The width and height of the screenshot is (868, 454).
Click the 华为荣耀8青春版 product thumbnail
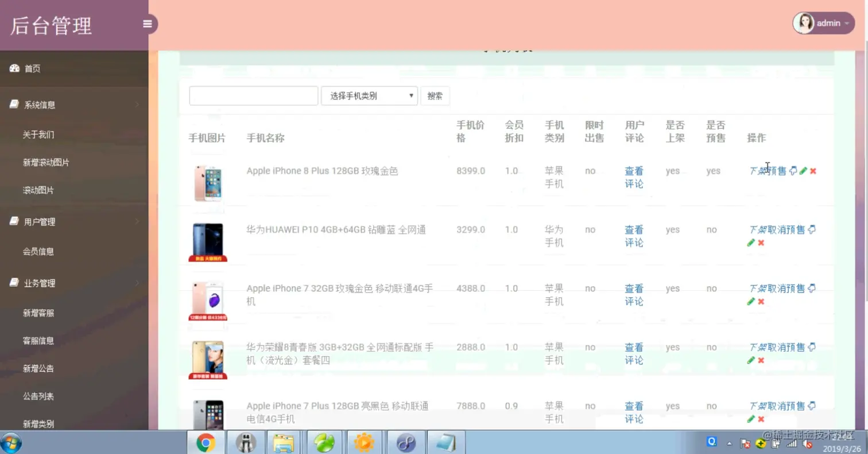[208, 360]
